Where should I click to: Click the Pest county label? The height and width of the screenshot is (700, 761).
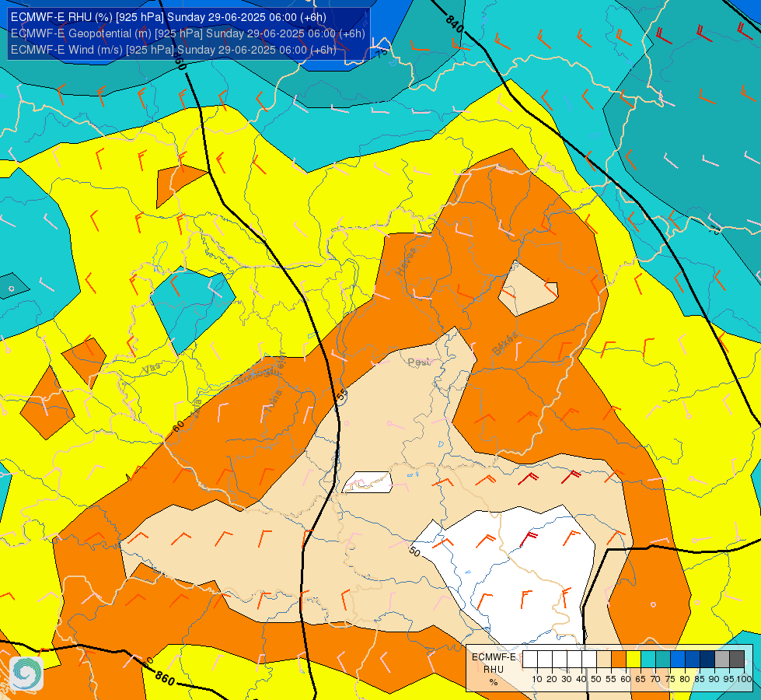pos(419,362)
